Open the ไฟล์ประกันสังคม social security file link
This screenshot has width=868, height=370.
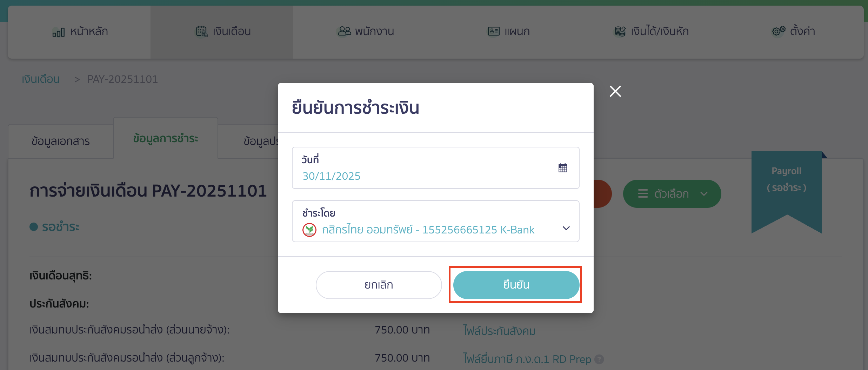[x=499, y=330]
